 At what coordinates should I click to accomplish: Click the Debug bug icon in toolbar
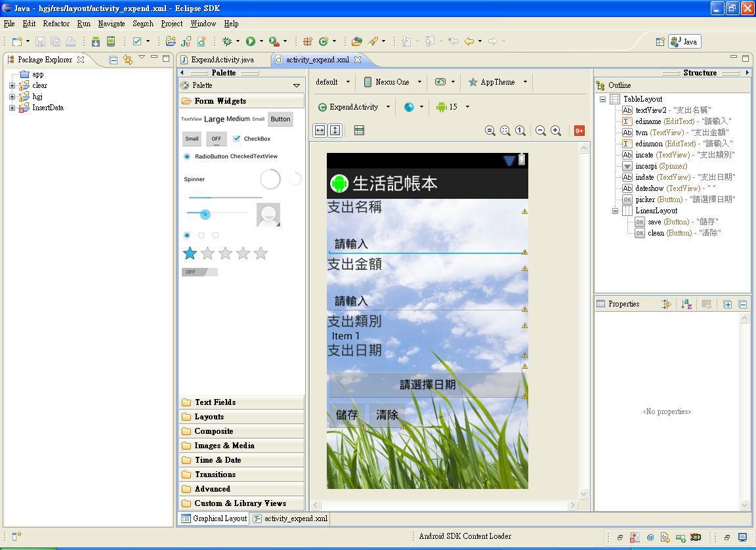point(227,41)
